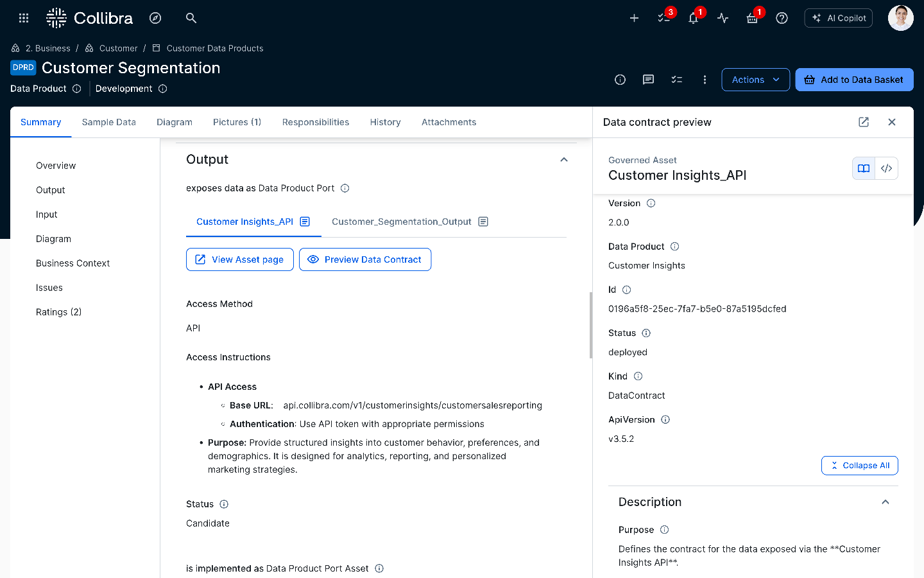Open the Actions dropdown
The height and width of the screenshot is (578, 924).
pos(755,79)
